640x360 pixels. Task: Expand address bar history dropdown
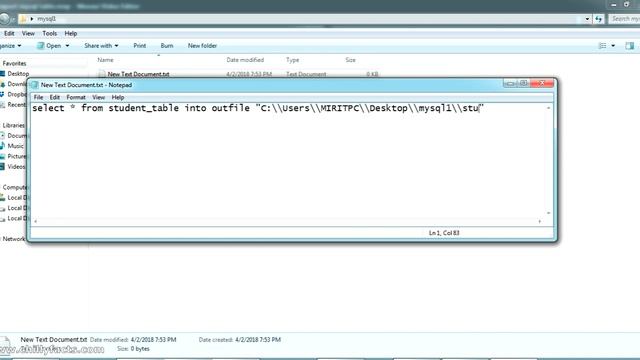587,19
